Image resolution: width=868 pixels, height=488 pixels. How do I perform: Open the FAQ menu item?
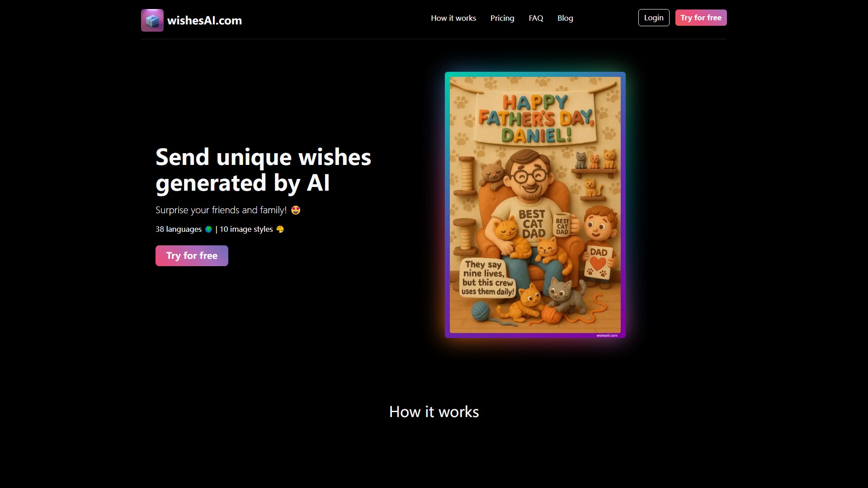click(536, 18)
